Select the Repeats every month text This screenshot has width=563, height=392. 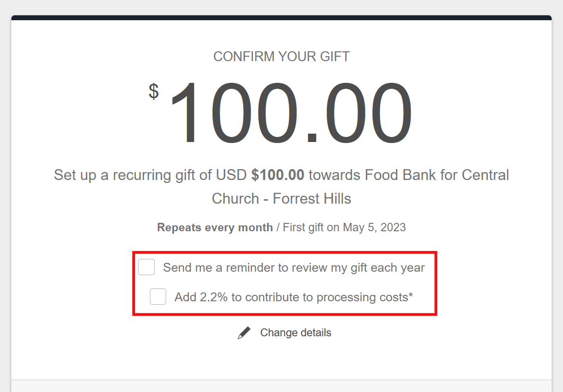215,227
